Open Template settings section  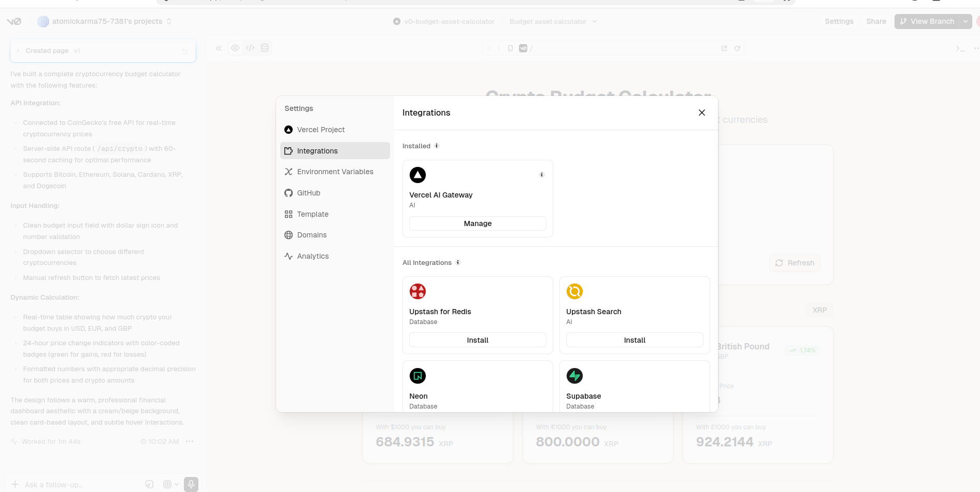coord(335,214)
